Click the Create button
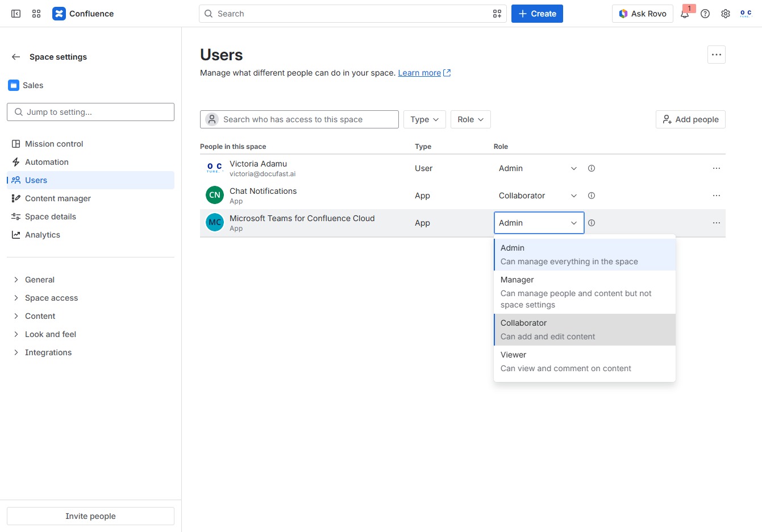The height and width of the screenshot is (532, 762). 537,14
